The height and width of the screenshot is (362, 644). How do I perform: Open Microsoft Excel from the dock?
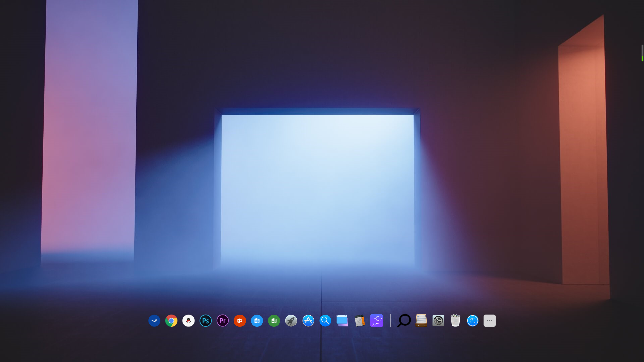pyautogui.click(x=274, y=321)
